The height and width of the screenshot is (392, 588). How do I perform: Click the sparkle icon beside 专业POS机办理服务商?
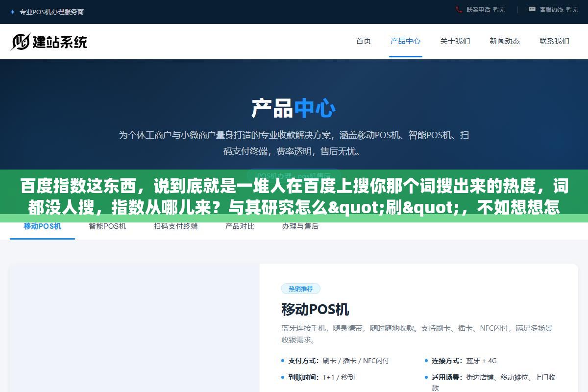[x=12, y=12]
